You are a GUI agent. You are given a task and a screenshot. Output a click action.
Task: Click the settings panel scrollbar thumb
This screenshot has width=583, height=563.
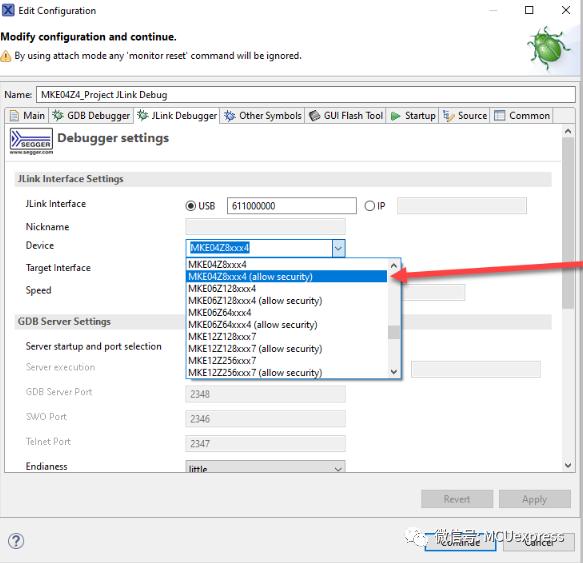tap(568, 222)
